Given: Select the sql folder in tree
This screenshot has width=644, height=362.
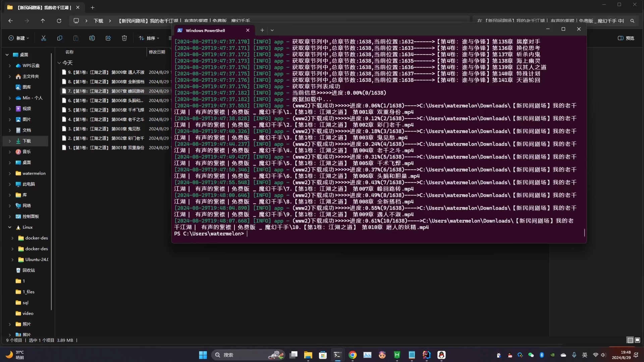Looking at the screenshot, I should click(25, 303).
